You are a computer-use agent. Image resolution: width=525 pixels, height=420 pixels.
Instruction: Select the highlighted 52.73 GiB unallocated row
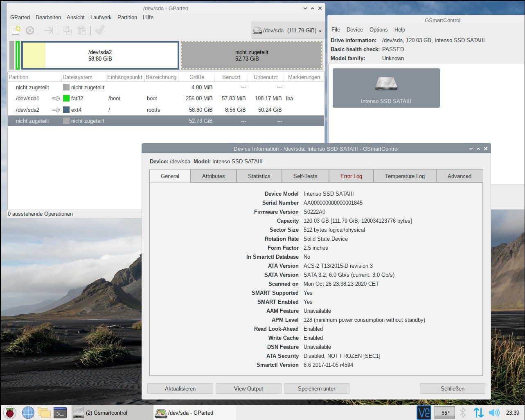pyautogui.click(x=166, y=121)
